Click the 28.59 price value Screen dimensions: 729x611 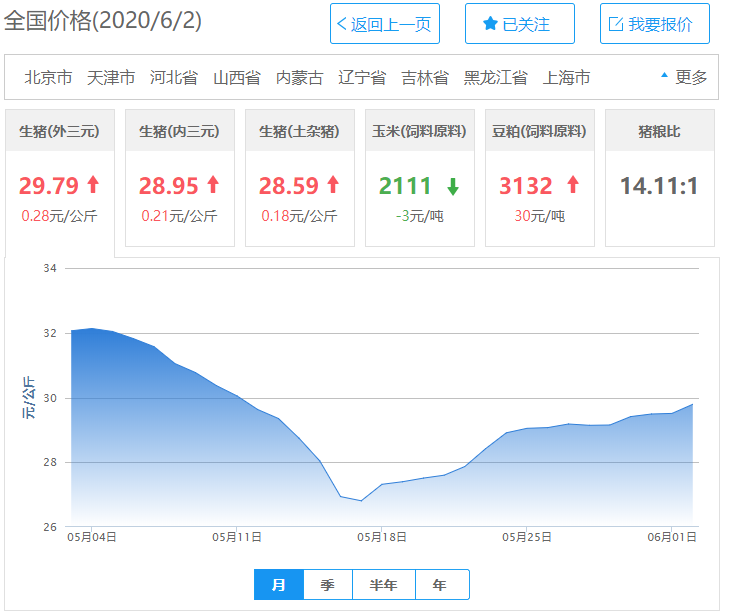(x=289, y=186)
